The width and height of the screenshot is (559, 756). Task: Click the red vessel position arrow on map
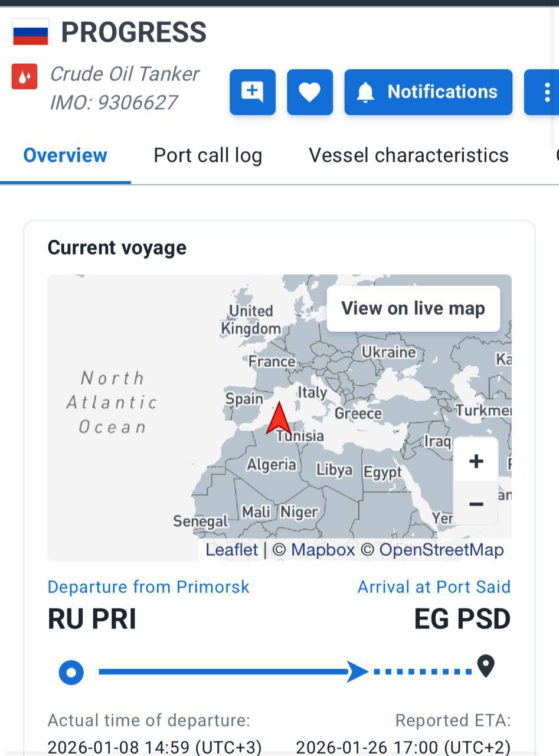279,419
